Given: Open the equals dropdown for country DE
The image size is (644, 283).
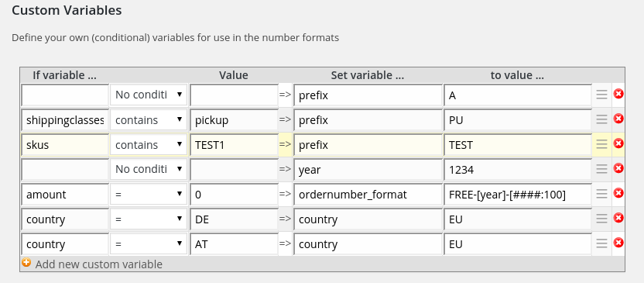Looking at the screenshot, I should pos(149,219).
